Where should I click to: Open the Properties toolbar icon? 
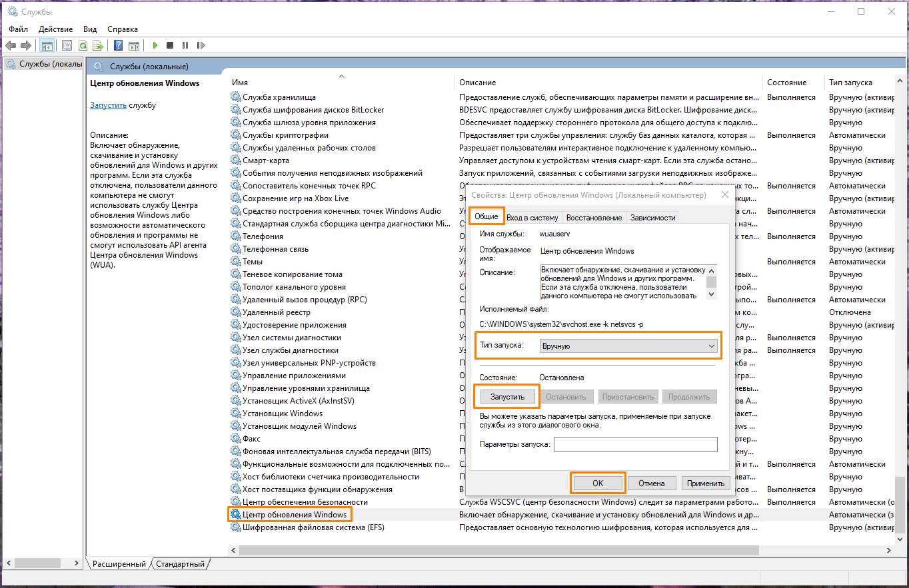(x=67, y=45)
